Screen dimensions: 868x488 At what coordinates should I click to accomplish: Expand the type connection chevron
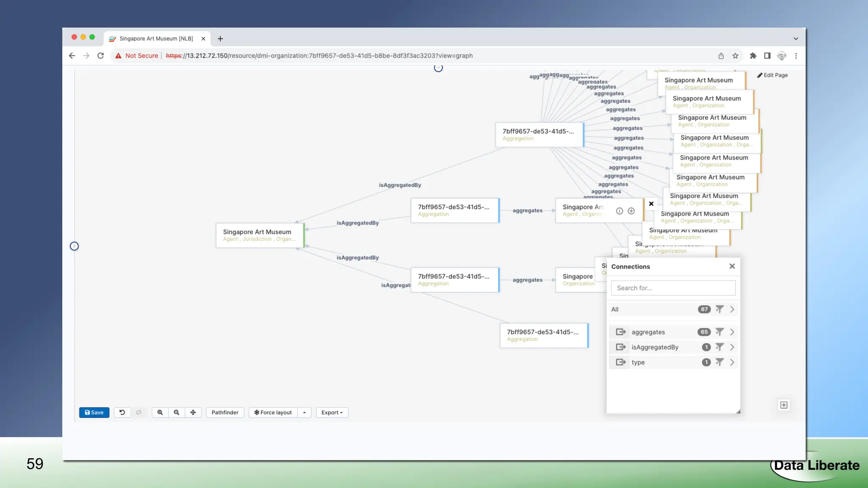[x=732, y=362]
